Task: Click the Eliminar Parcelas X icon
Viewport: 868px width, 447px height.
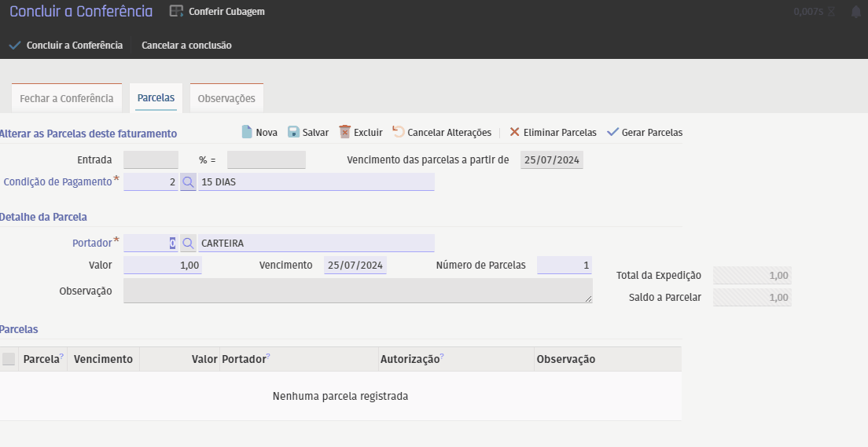Action: tap(514, 132)
